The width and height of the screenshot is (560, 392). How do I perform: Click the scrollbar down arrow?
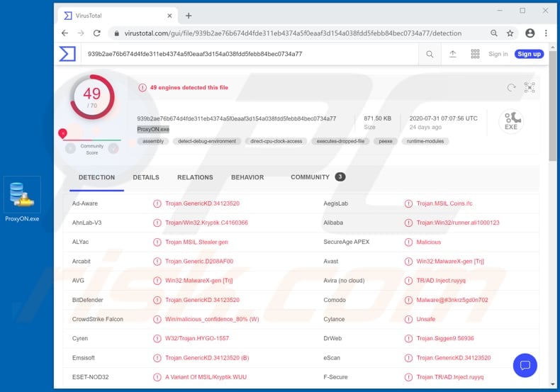coord(552,384)
